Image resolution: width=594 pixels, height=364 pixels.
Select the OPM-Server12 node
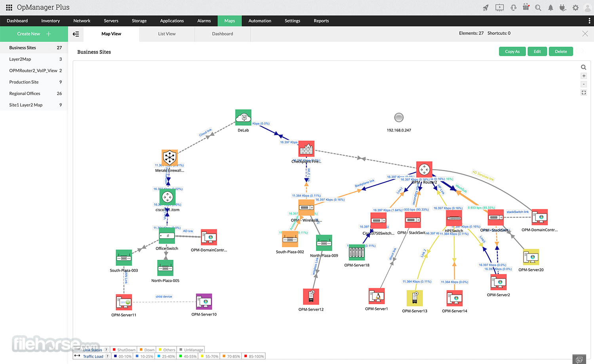coord(311,297)
